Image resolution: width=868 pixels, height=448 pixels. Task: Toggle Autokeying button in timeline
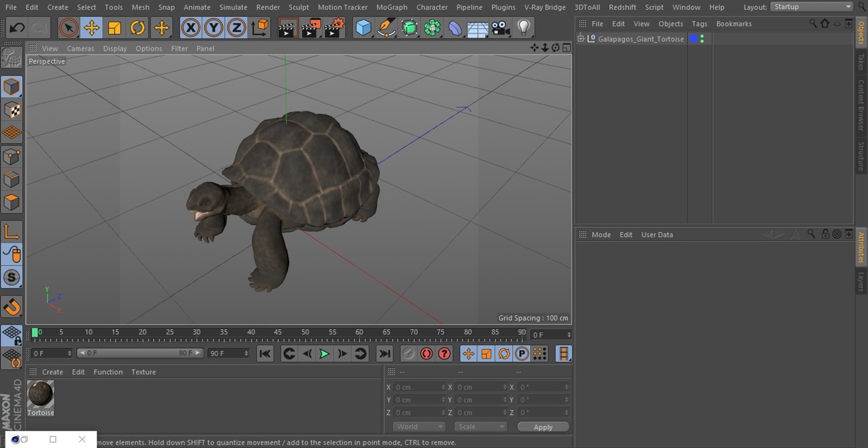[426, 354]
